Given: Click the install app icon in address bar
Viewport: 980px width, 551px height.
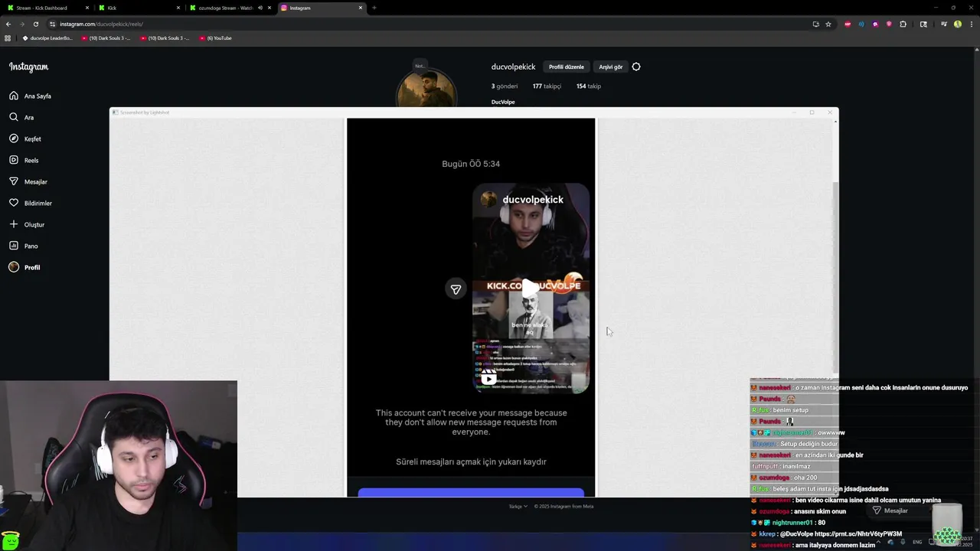Looking at the screenshot, I should pyautogui.click(x=815, y=24).
